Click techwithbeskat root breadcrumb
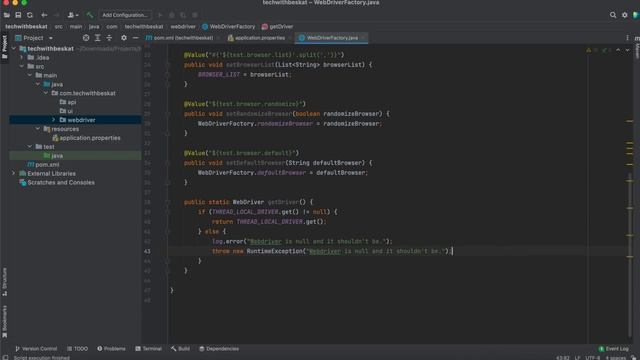 pyautogui.click(x=26, y=27)
